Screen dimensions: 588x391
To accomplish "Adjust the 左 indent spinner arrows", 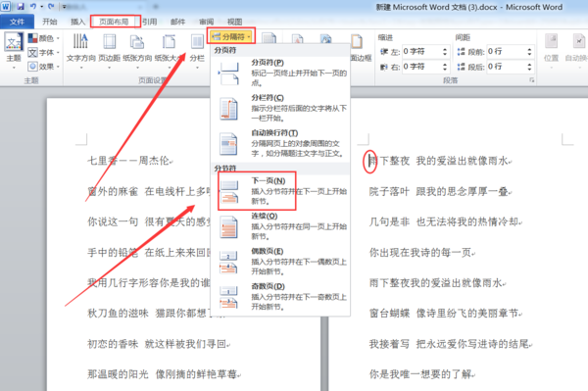I will (445, 51).
